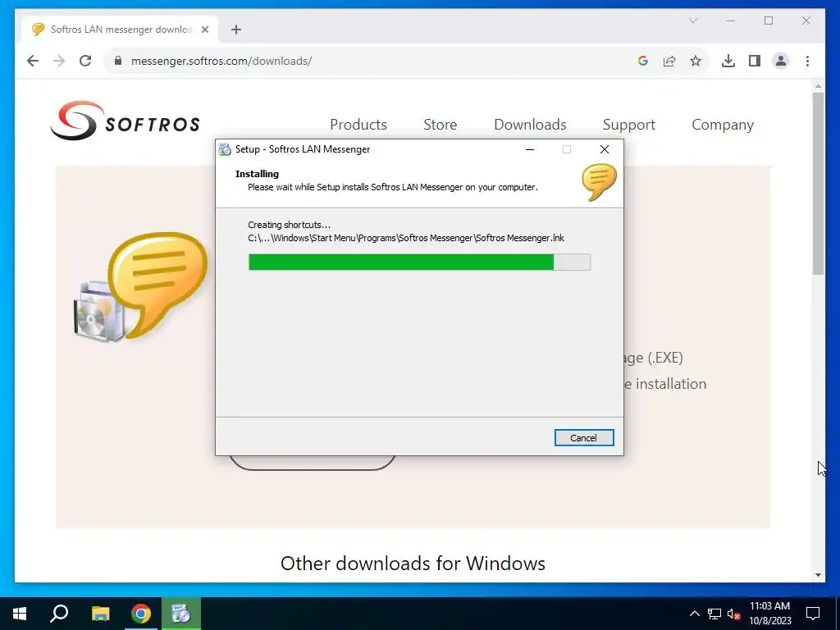Open Chrome three-dot menu

click(x=807, y=61)
